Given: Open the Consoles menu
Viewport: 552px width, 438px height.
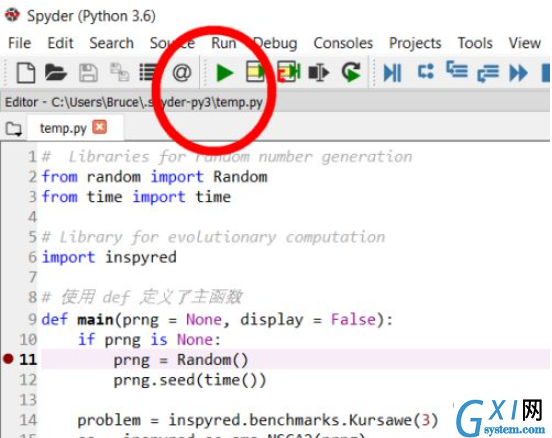Looking at the screenshot, I should 343,43.
